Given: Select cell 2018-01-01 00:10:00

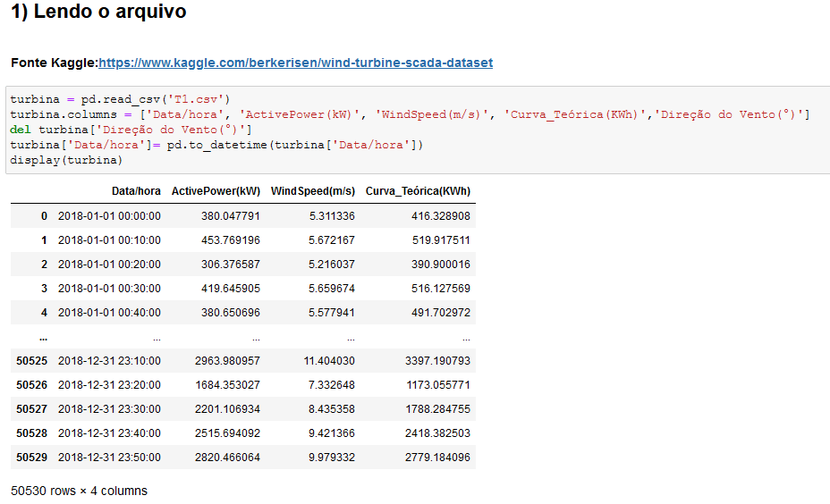Looking at the screenshot, I should coord(109,240).
